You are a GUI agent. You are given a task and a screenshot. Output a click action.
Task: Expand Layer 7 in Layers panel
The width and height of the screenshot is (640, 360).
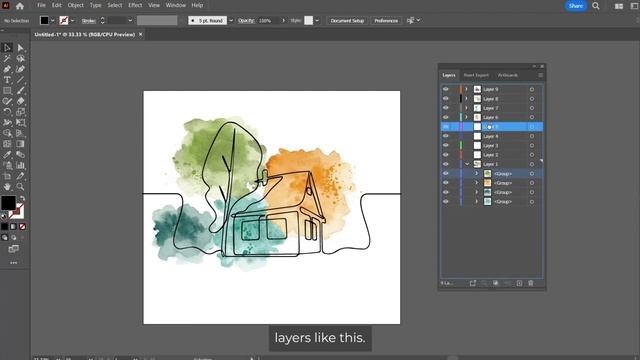[467, 108]
